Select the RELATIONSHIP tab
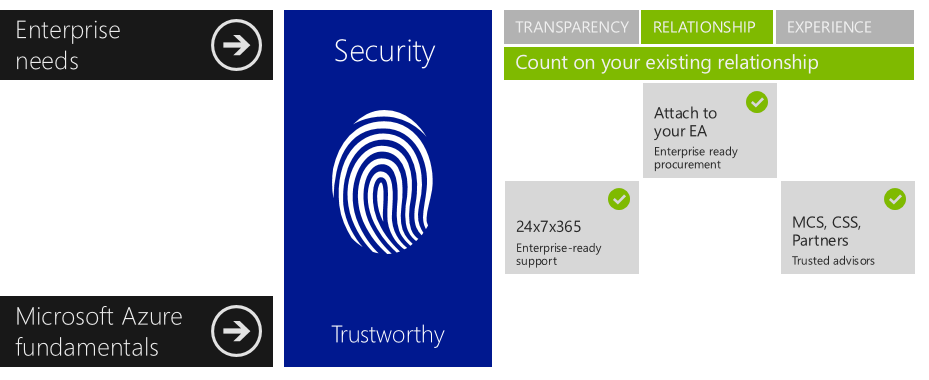Screen dimensions: 929x380 coord(706,27)
